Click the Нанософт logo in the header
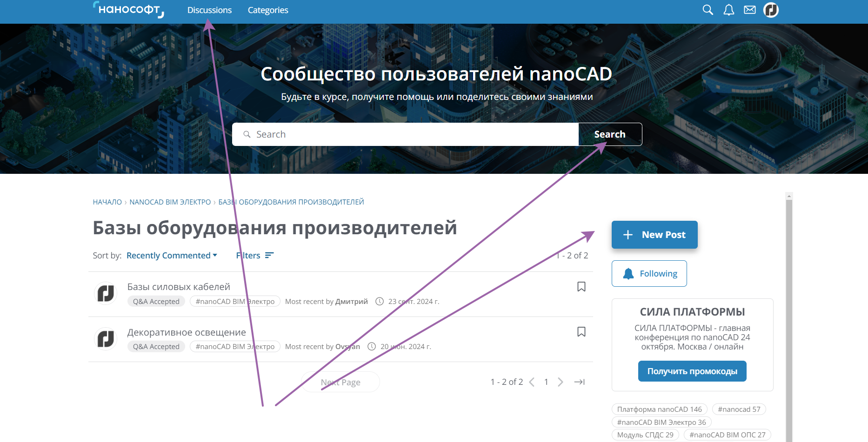Viewport: 868px width, 442px height. [128, 10]
